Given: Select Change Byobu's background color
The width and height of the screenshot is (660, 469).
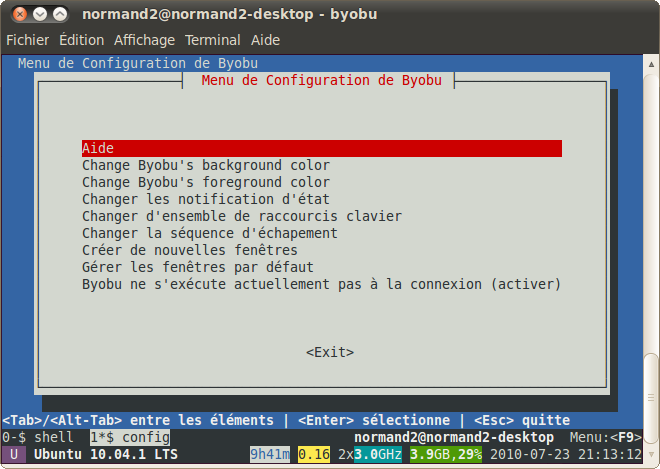Looking at the screenshot, I should point(206,165).
